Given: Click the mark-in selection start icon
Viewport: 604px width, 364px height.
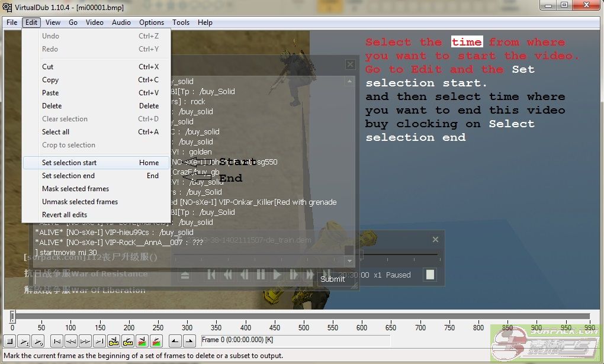Looking at the screenshot, I should point(175,340).
